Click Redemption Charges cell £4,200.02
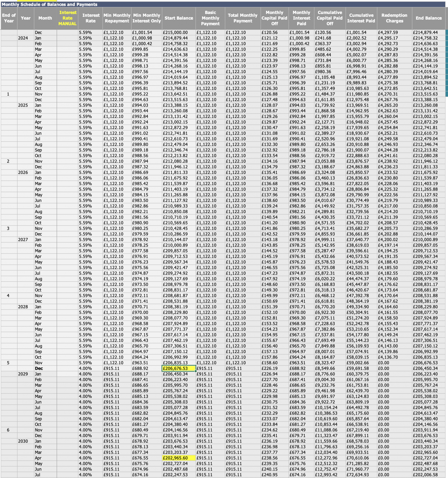448x478 pixels. click(x=394, y=240)
